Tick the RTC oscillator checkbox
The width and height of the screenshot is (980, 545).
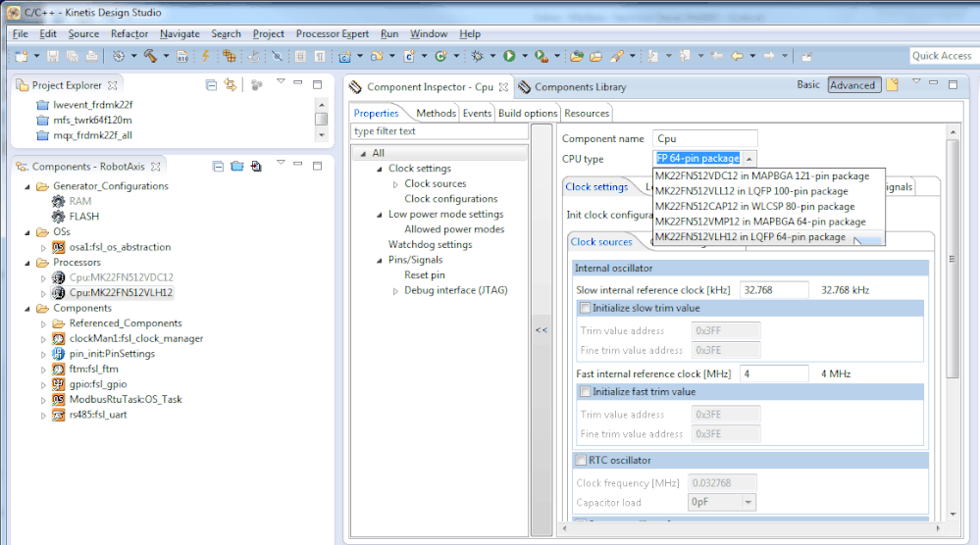pos(582,460)
